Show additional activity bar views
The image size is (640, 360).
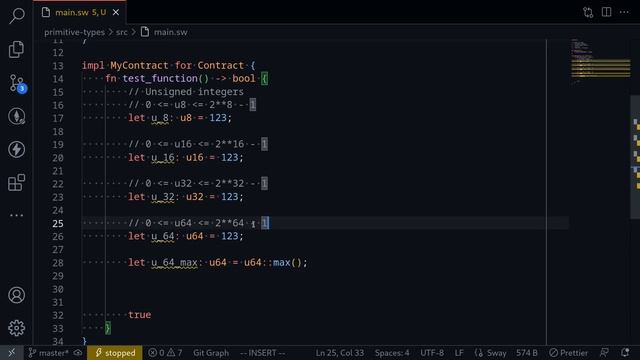pos(16,215)
